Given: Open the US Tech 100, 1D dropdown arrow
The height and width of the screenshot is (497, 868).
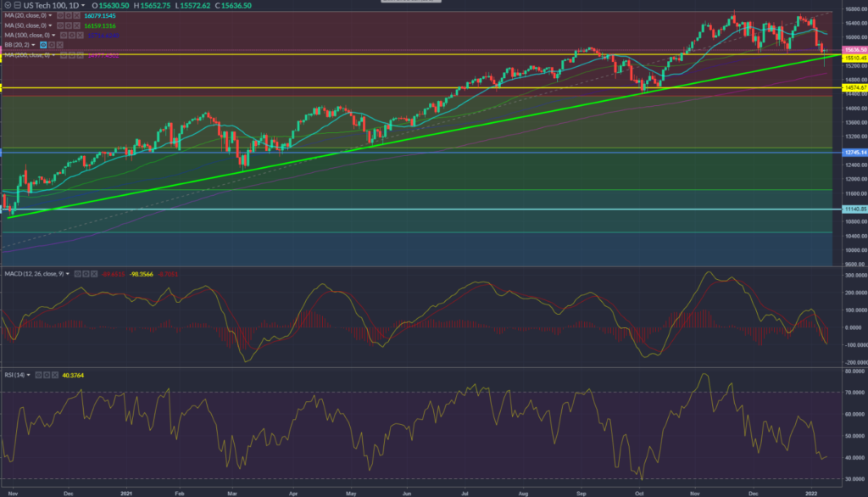Looking at the screenshot, I should click(x=83, y=5).
